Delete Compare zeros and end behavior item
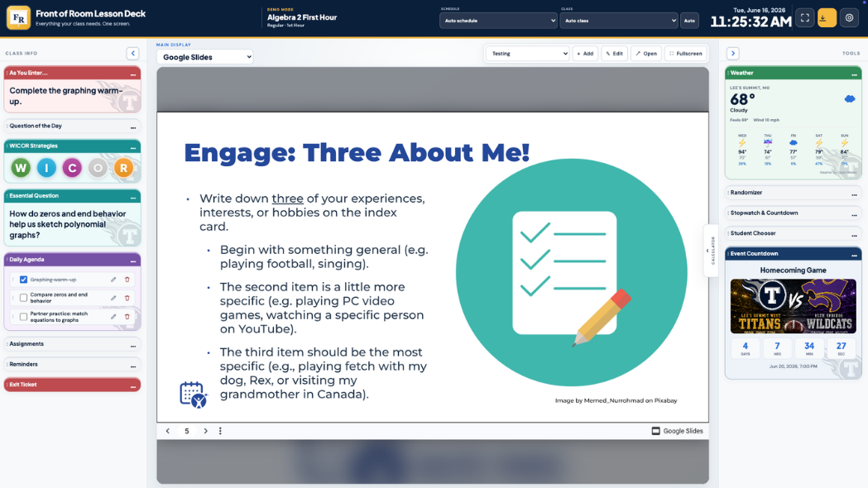Screen dimensions: 868x488 [127, 298]
